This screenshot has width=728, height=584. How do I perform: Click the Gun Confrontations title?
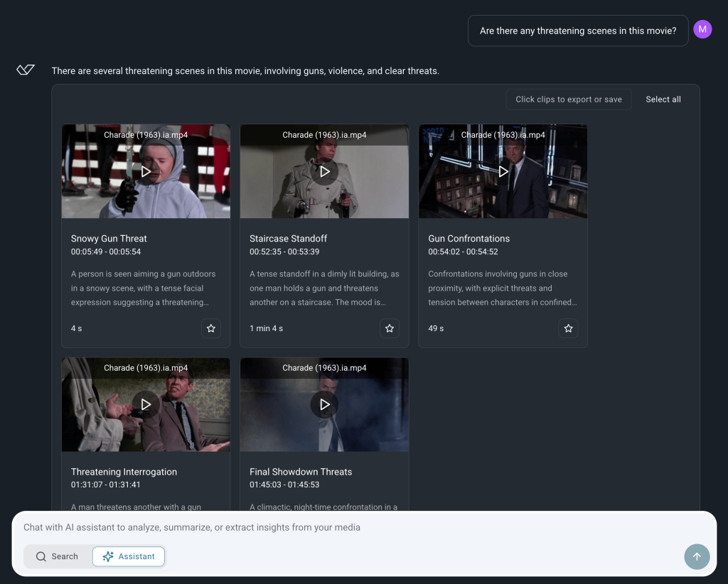click(x=469, y=239)
